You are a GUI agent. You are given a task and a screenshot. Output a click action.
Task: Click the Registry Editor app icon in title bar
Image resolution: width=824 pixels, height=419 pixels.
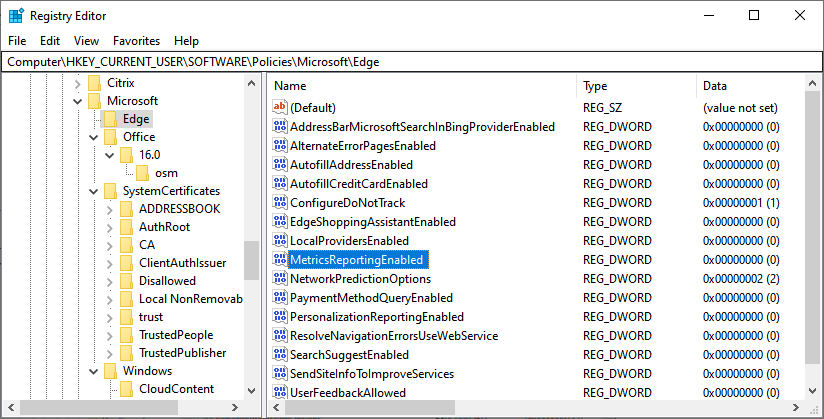tap(17, 16)
